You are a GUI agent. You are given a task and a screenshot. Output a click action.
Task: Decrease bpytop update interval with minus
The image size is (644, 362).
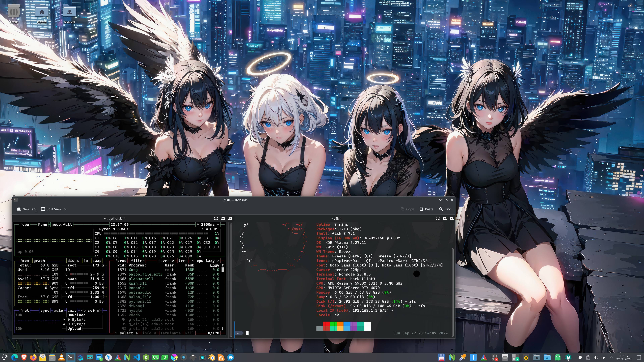click(218, 225)
